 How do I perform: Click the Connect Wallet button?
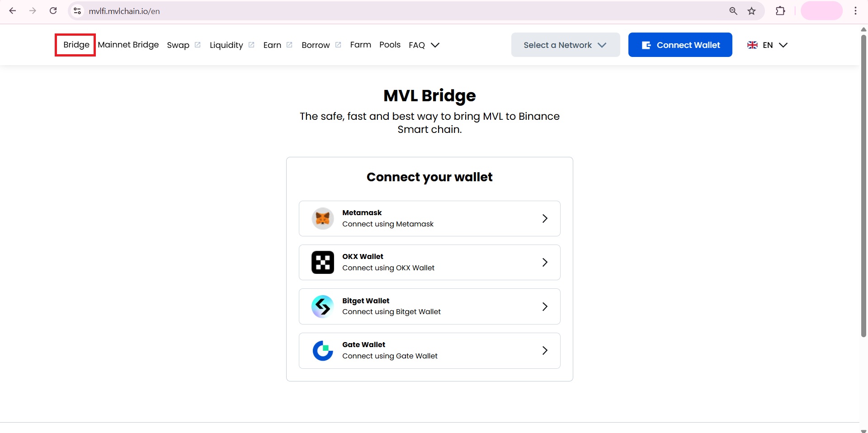coord(680,45)
